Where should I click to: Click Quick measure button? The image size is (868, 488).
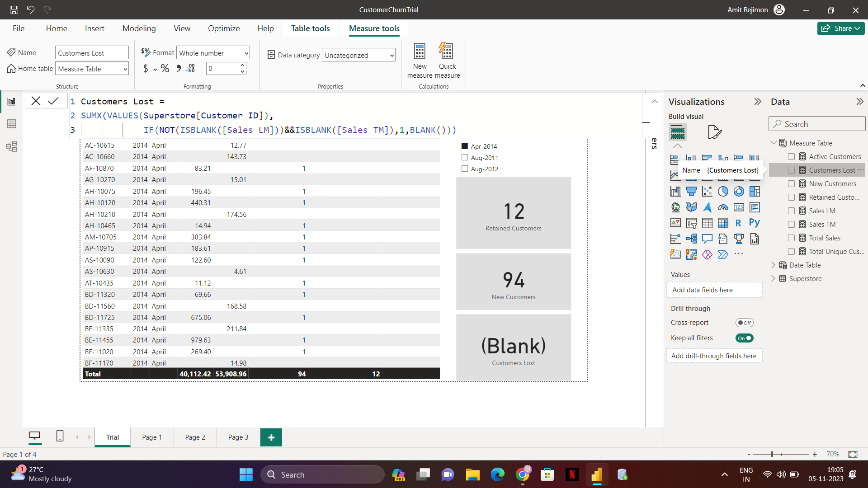[447, 61]
